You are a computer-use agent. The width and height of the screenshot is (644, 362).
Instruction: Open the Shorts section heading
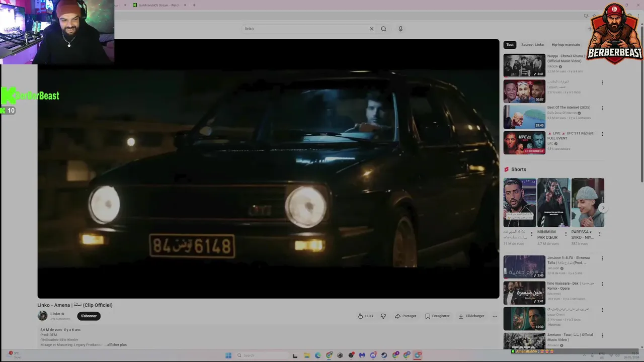pyautogui.click(x=518, y=169)
